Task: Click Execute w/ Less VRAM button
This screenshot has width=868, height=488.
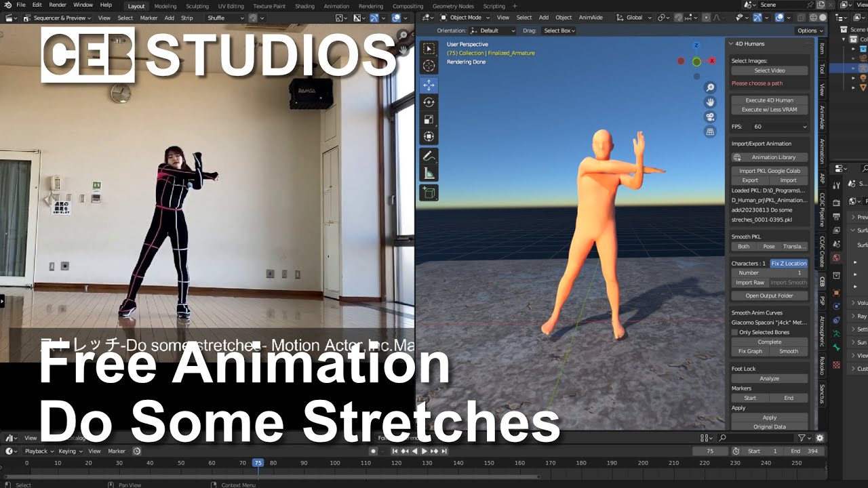Action: 770,110
